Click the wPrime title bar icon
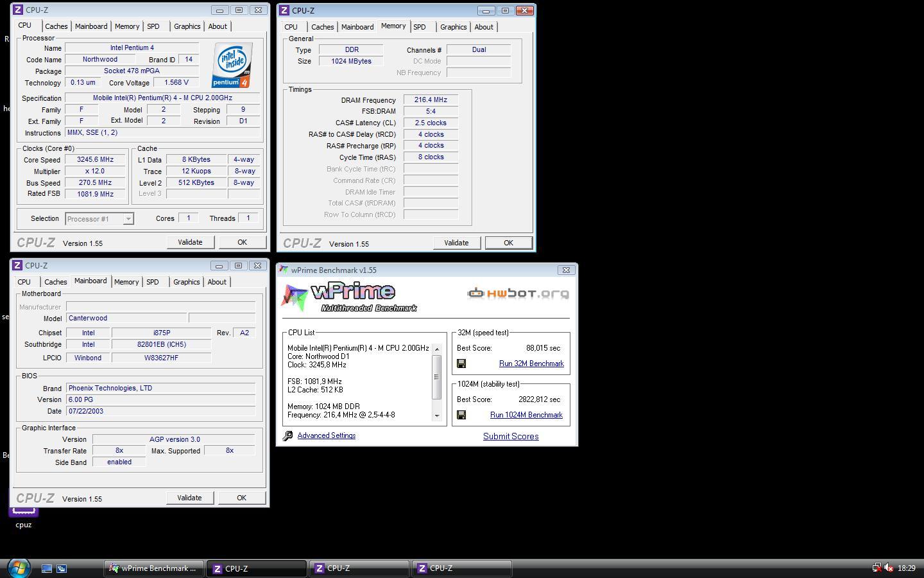Viewport: 924px width, 578px height. click(x=284, y=270)
